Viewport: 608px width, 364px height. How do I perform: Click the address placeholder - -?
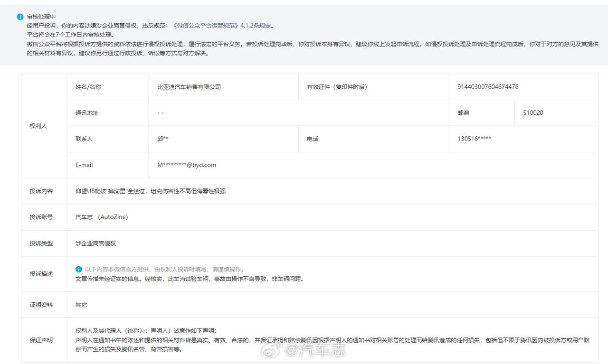tap(161, 113)
